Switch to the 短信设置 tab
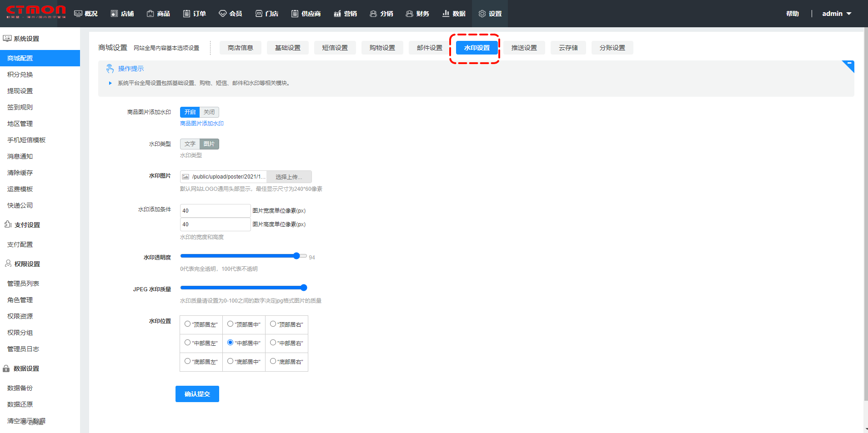868x433 pixels. coord(335,48)
